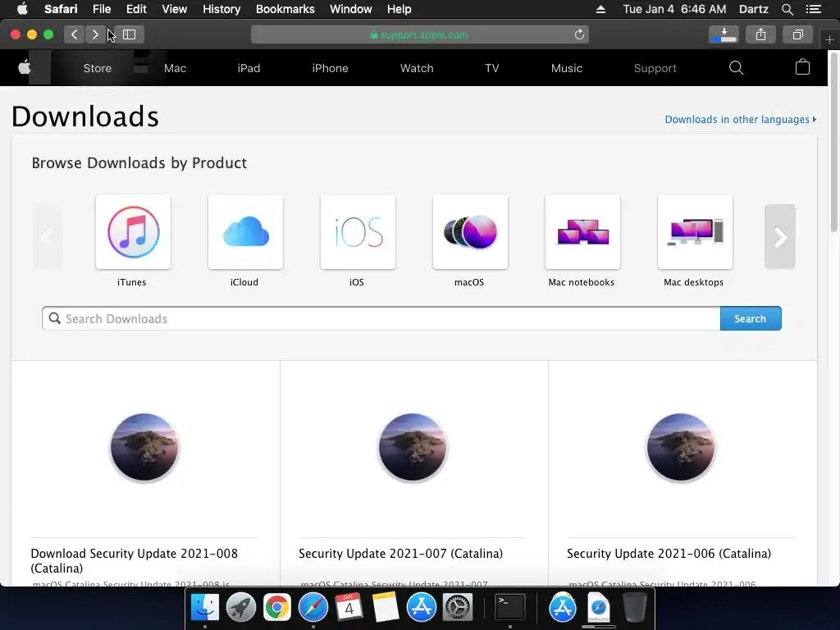The height and width of the screenshot is (630, 840).
Task: Select the iCloud product icon
Action: pos(245,232)
